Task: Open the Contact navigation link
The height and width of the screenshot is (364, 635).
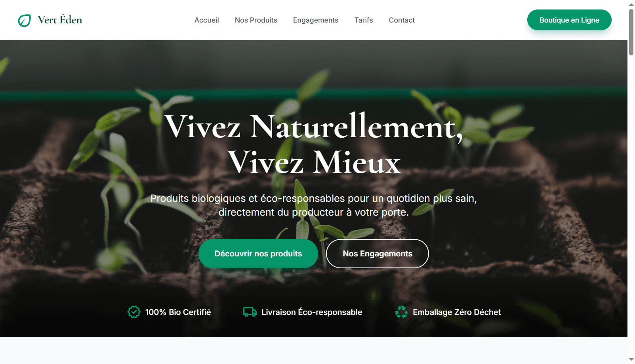Action: 402,20
